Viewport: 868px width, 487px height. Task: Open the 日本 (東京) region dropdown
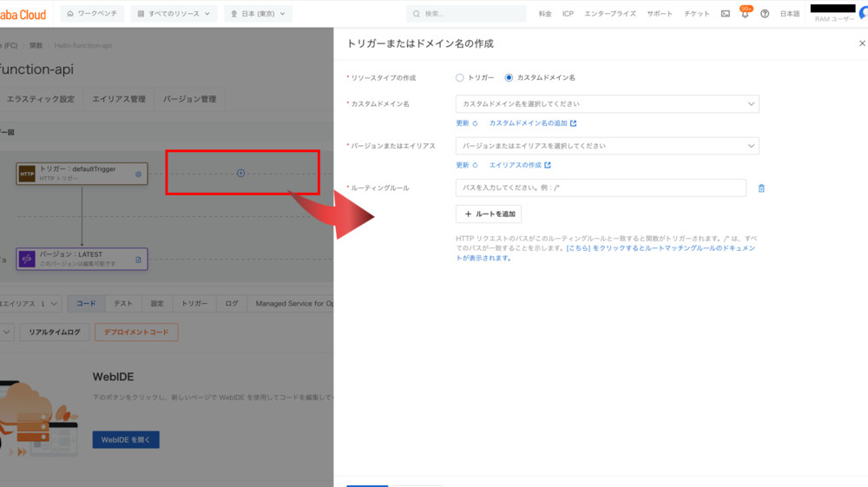(258, 14)
